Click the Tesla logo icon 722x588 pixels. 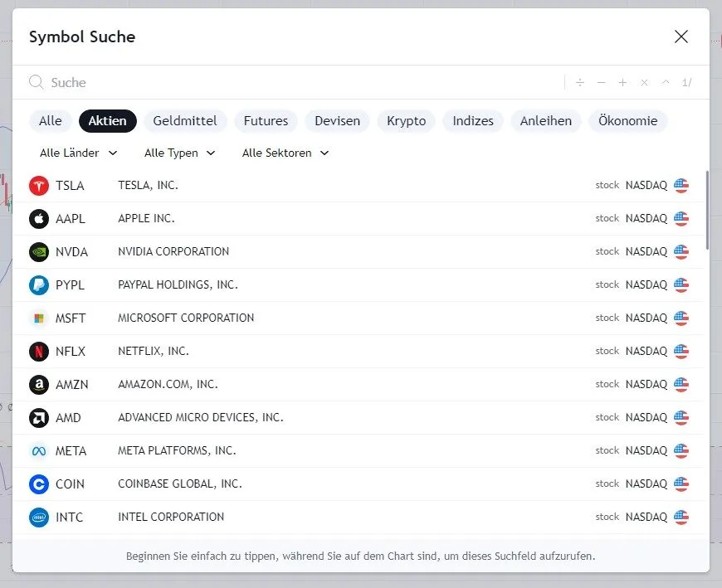coord(39,186)
